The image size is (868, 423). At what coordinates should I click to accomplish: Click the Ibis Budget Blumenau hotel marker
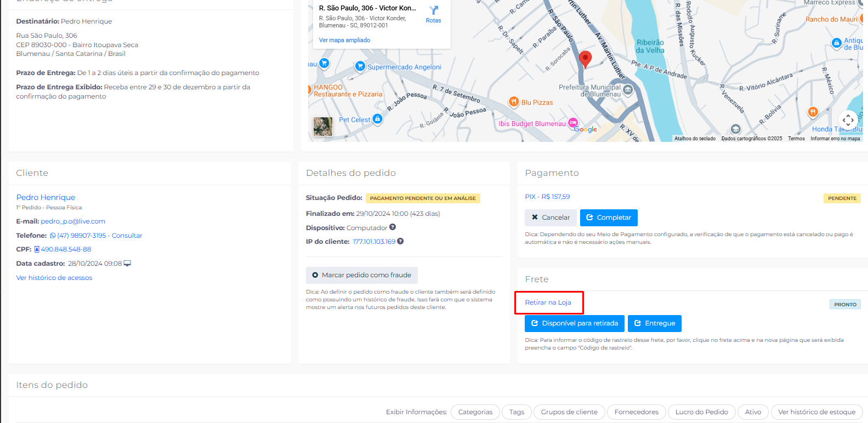point(572,123)
